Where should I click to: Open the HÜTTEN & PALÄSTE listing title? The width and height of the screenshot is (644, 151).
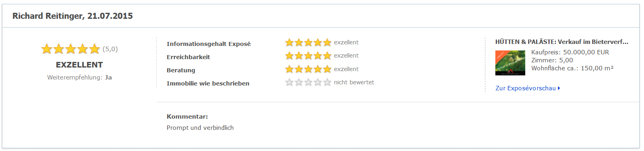[562, 42]
